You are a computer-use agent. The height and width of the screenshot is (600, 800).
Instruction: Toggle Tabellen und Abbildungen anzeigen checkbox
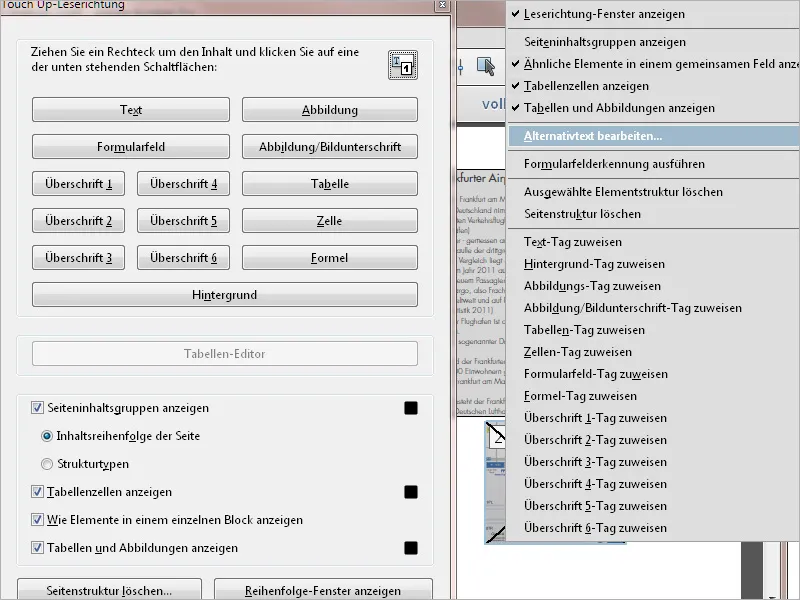(x=37, y=548)
